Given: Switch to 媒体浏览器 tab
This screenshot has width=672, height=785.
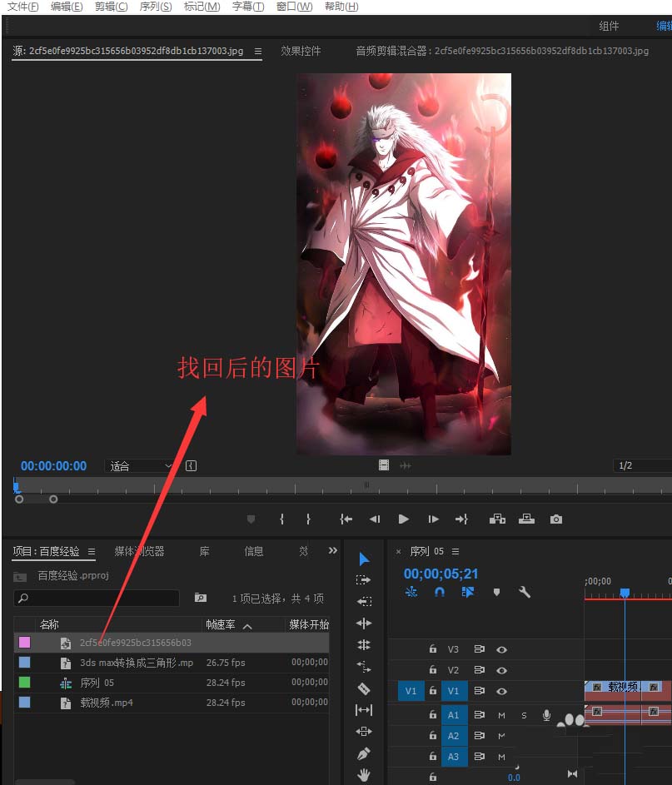Looking at the screenshot, I should point(139,551).
